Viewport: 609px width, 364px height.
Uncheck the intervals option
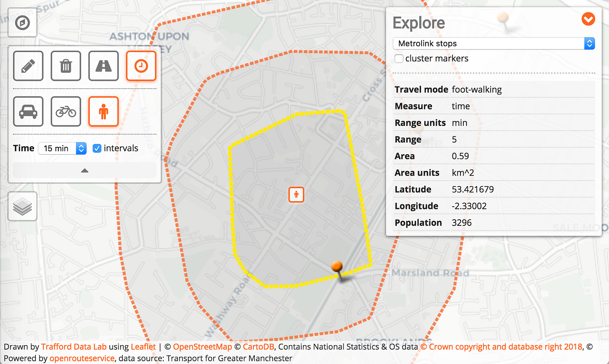point(97,148)
